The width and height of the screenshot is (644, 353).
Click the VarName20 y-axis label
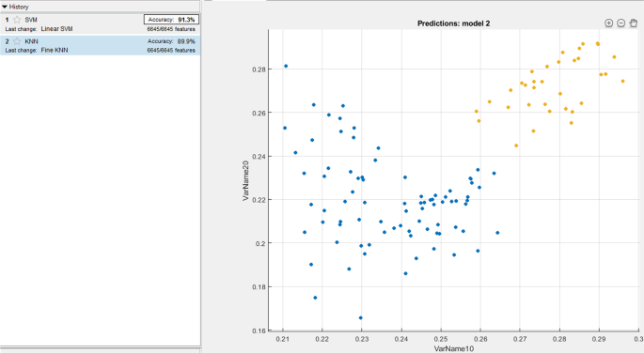click(245, 180)
